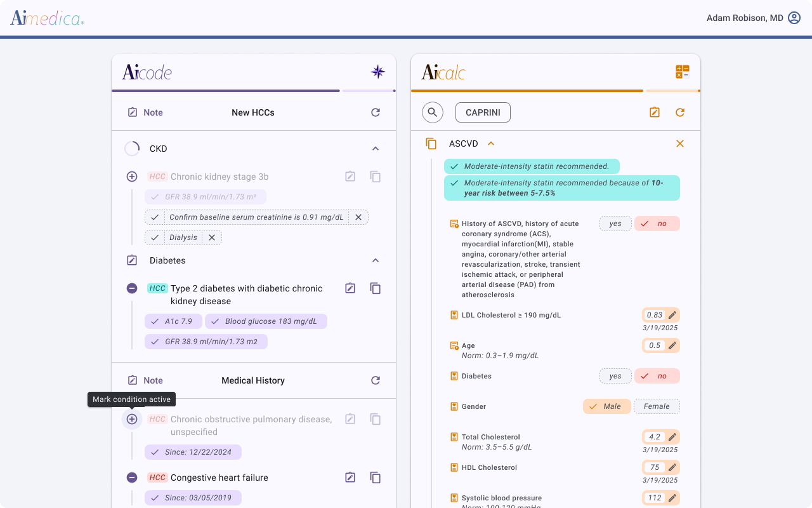Select 'yes' for History of ASCVD

coord(615,224)
